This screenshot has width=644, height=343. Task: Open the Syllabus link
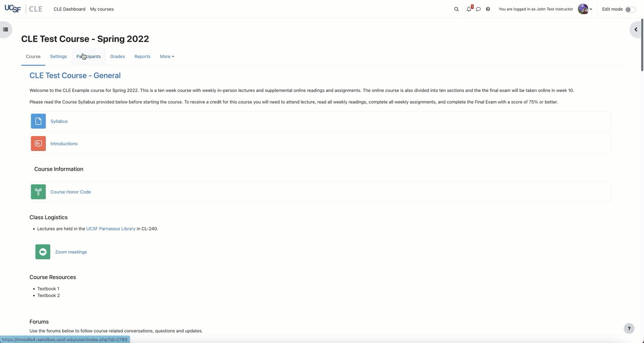coord(59,121)
